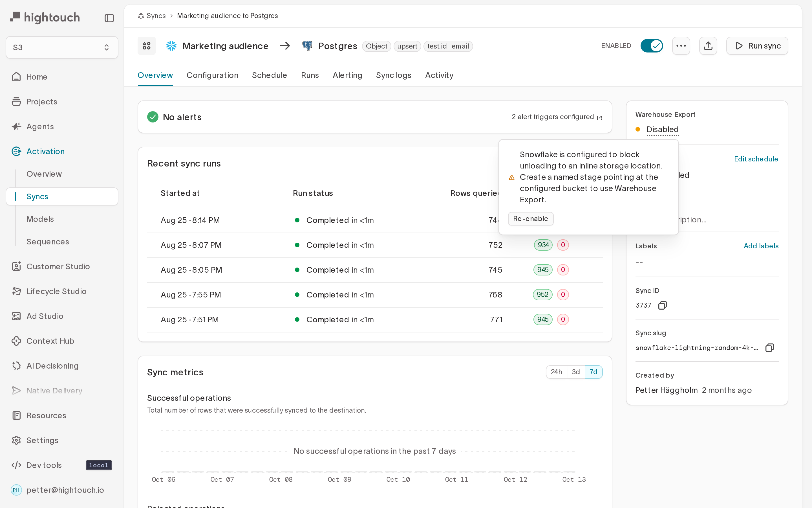Open the Home page icon

16,77
